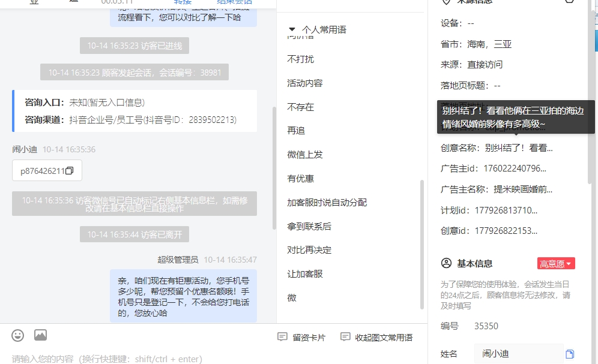This screenshot has width=598, height=364.
Task: Click the quick phrases list scrollbar
Action: point(422,245)
